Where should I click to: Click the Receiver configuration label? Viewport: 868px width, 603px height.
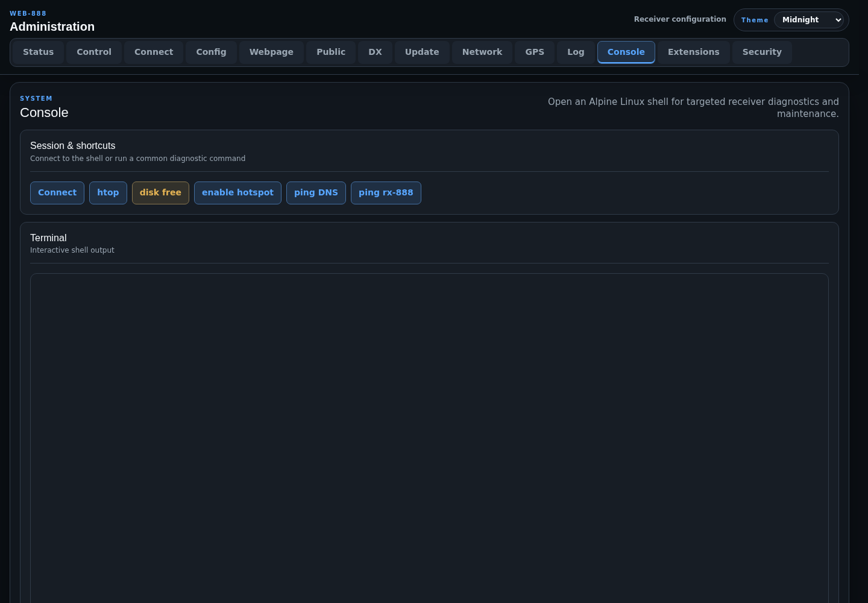[680, 19]
